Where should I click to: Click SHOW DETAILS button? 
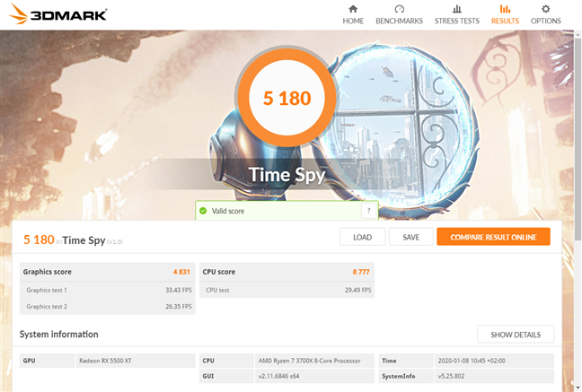coord(516,335)
